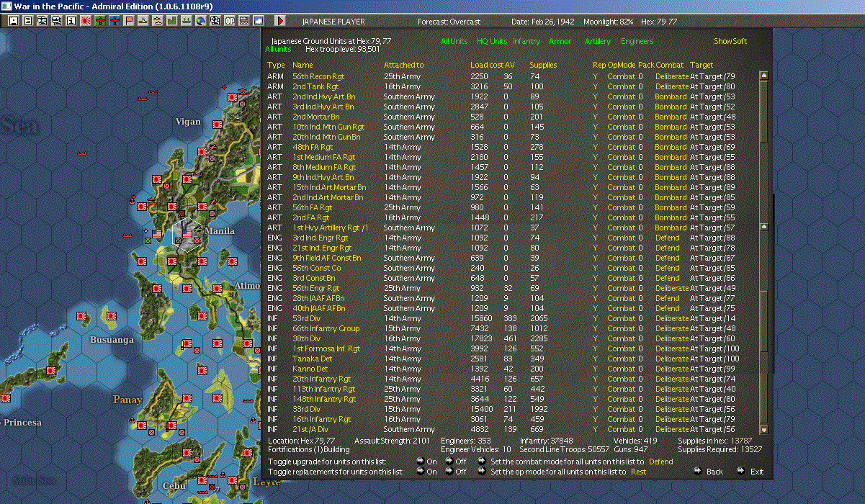Toggle Rep 'Y' for 33rd Div

click(x=595, y=409)
